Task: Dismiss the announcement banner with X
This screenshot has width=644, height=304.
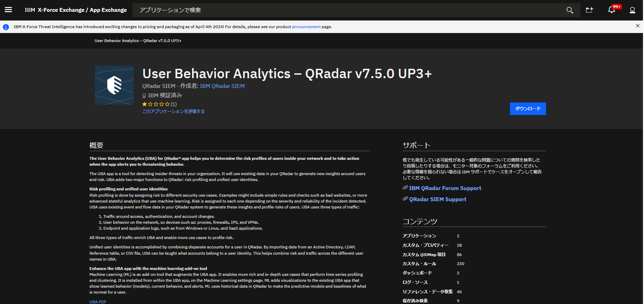Action: pos(638,26)
